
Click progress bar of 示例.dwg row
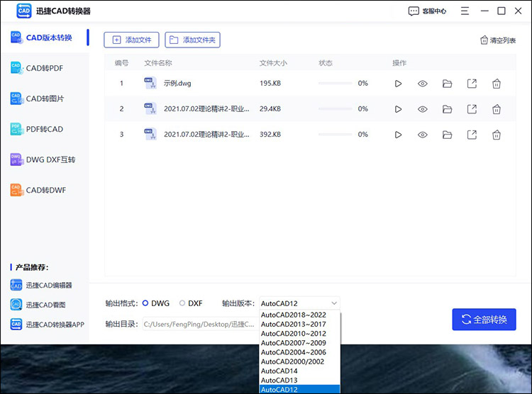pos(336,84)
